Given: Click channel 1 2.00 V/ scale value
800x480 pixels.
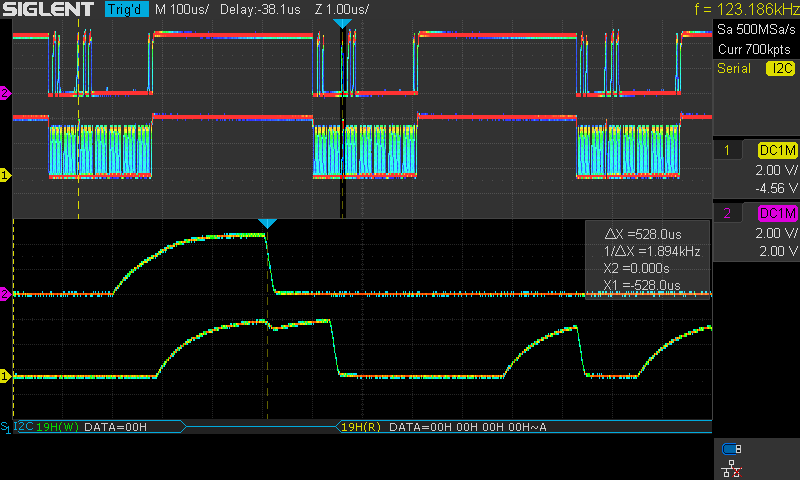Looking at the screenshot, I should 776,170.
